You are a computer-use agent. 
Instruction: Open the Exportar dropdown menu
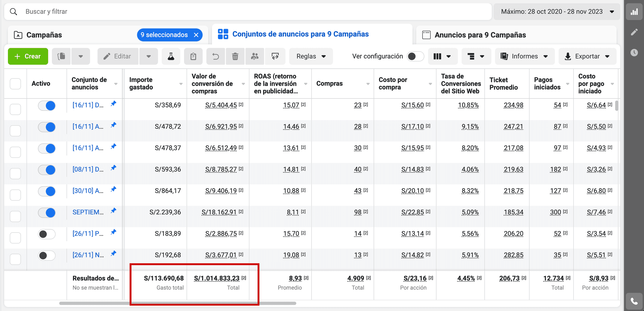point(587,56)
